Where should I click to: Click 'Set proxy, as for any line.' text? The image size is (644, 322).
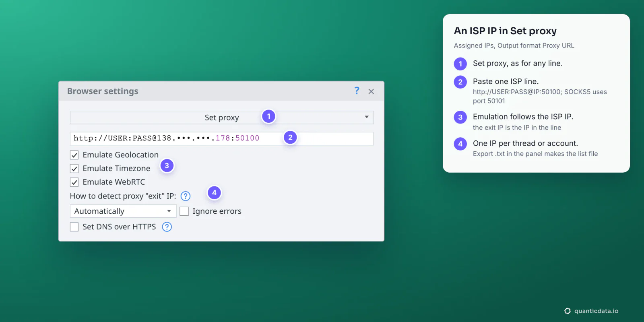[518, 63]
